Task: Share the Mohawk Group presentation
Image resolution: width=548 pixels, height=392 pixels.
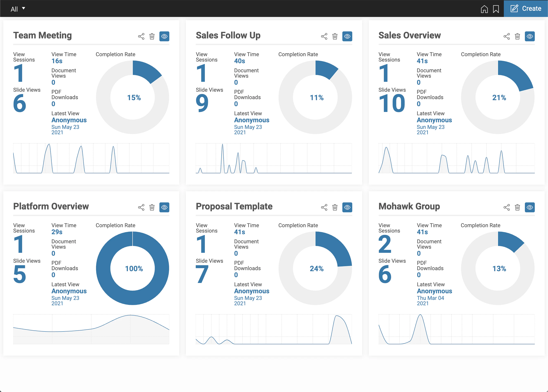Action: pos(506,207)
